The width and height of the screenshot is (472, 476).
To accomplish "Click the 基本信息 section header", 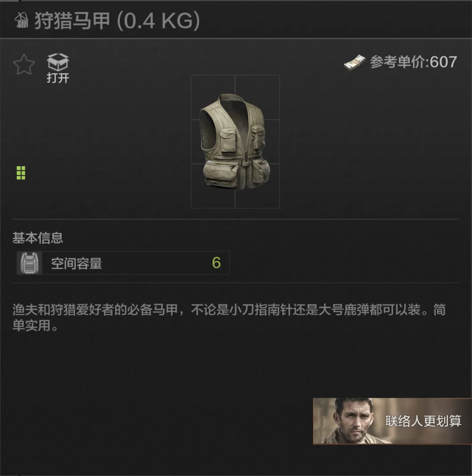I will tap(37, 238).
